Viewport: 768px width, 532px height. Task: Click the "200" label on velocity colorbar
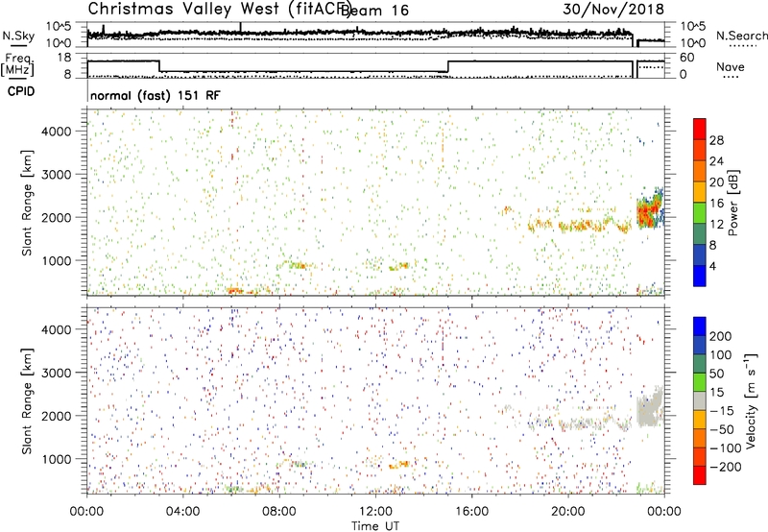point(720,336)
